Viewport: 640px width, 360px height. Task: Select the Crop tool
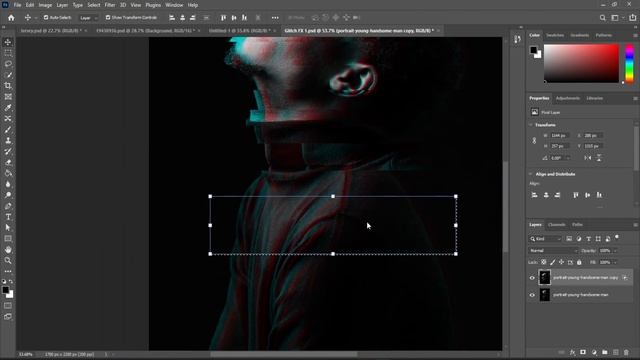pos(8,86)
